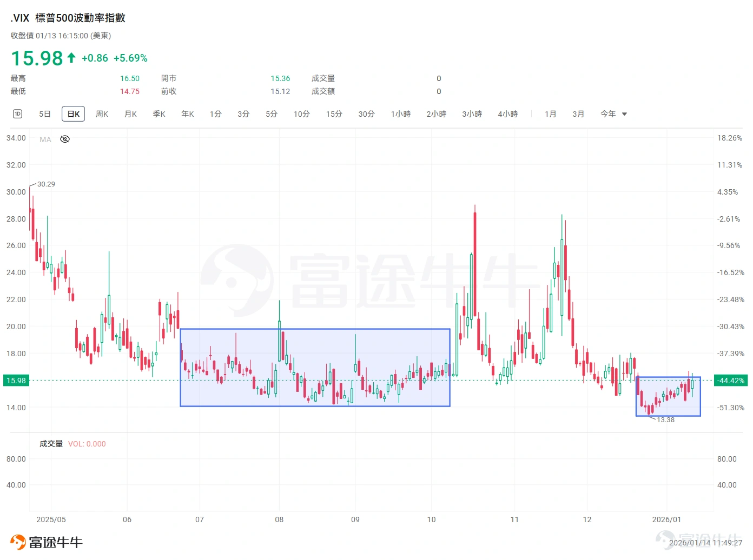Click the -44.42% green axis tag
Image resolution: width=753 pixels, height=560 pixels.
coord(731,381)
